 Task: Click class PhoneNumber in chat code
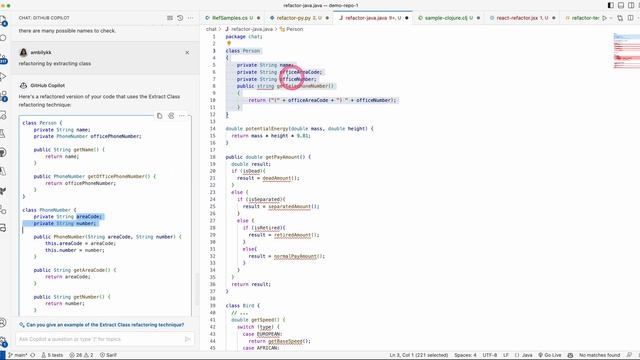pyautogui.click(x=49, y=210)
